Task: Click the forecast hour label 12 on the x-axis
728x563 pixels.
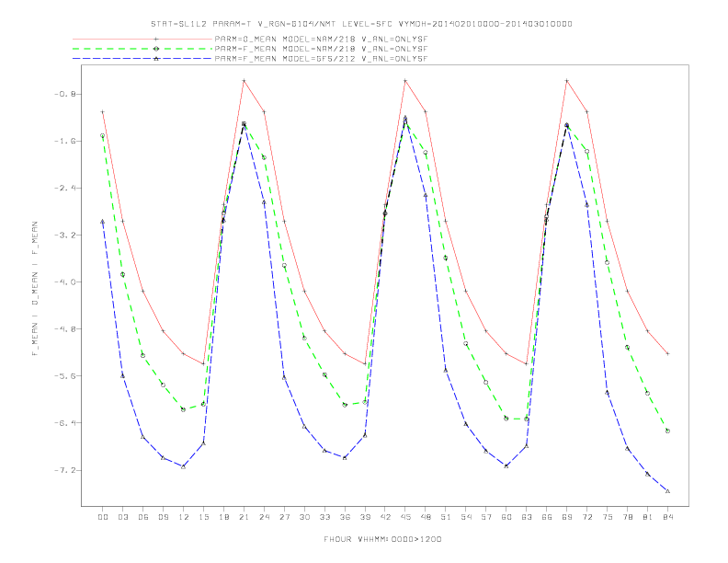Action: click(184, 517)
